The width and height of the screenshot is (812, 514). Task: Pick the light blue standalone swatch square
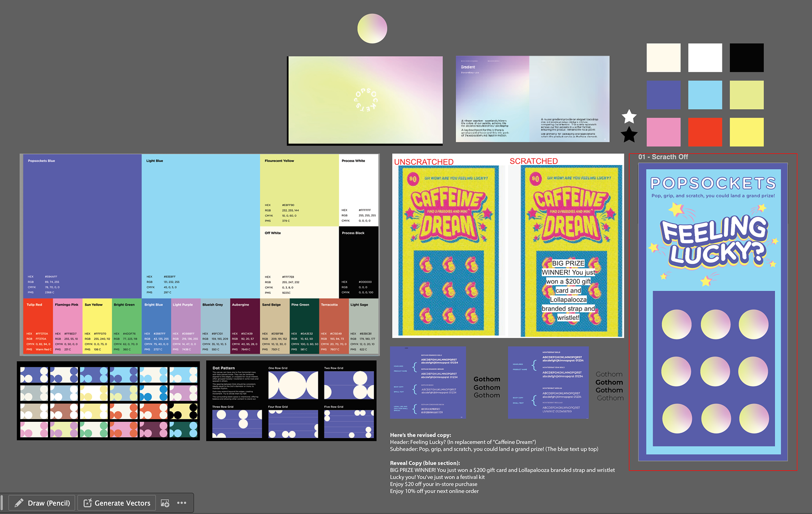tap(705, 95)
